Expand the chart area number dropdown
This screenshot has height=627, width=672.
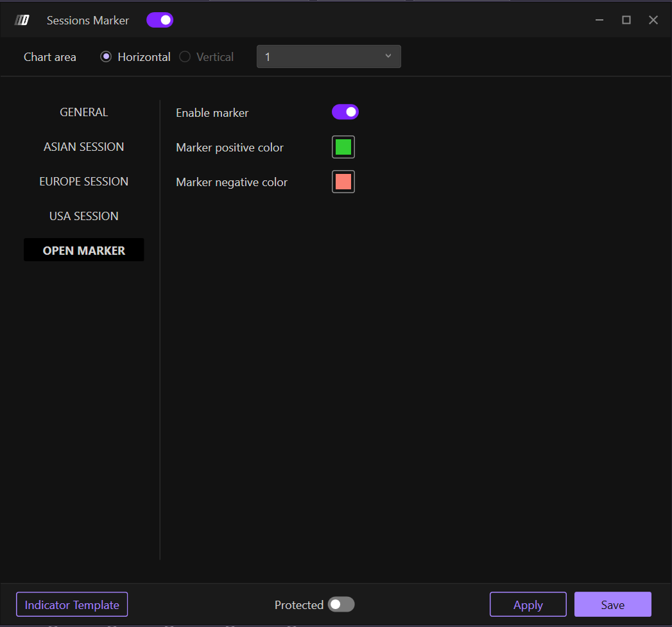pos(329,57)
